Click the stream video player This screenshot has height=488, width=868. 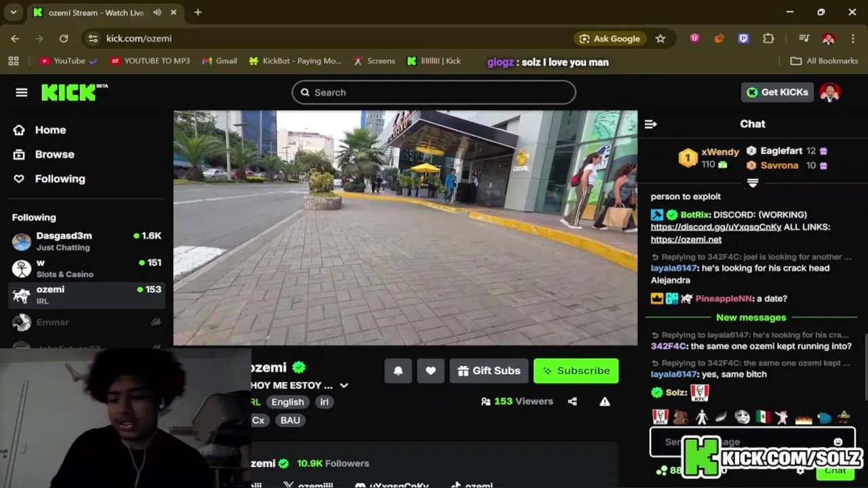point(406,228)
